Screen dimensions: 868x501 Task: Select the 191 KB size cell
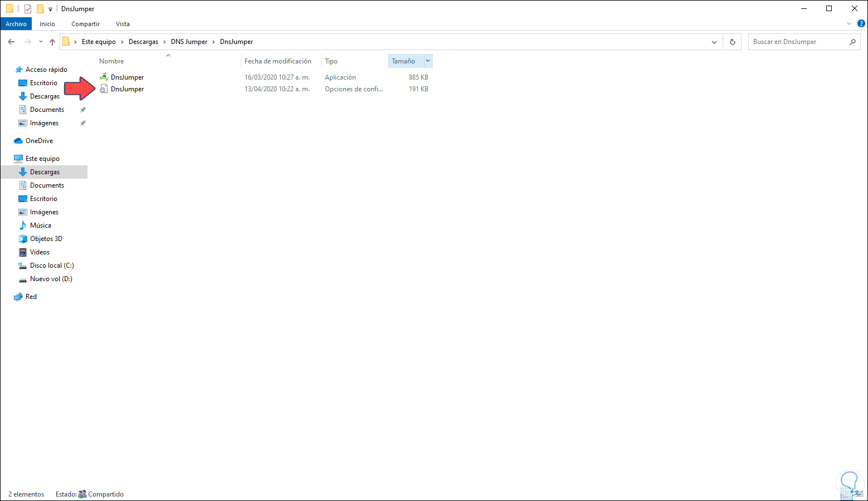coord(418,89)
